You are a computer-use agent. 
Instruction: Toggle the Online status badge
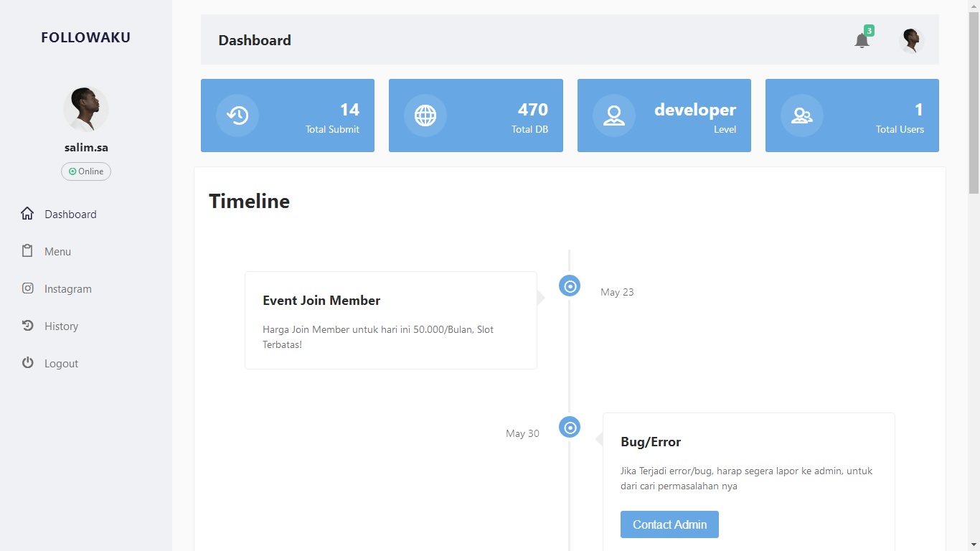coord(85,171)
